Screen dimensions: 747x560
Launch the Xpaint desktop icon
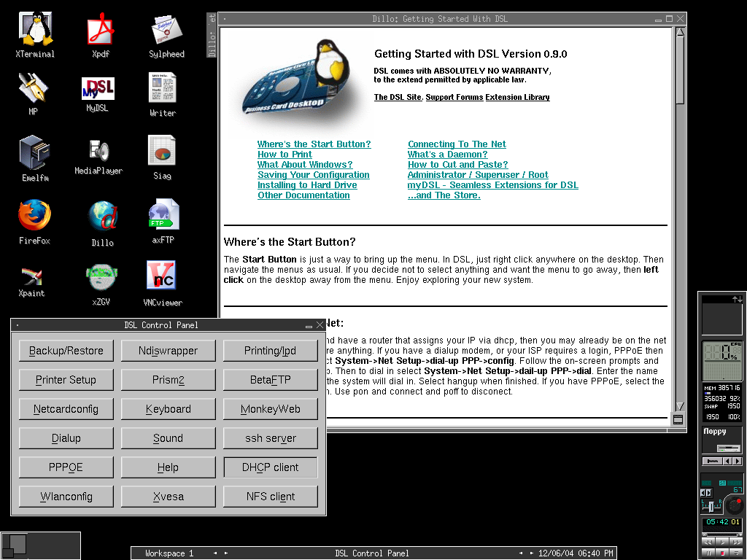click(x=31, y=282)
